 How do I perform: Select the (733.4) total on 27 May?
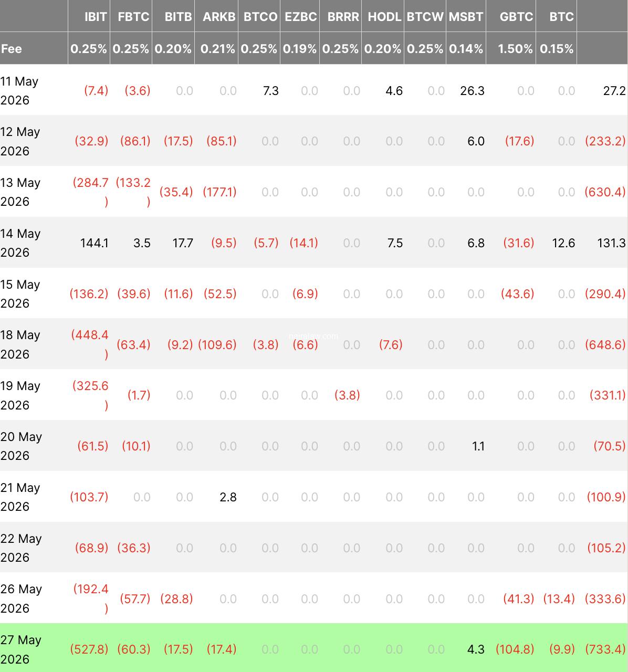tap(605, 649)
